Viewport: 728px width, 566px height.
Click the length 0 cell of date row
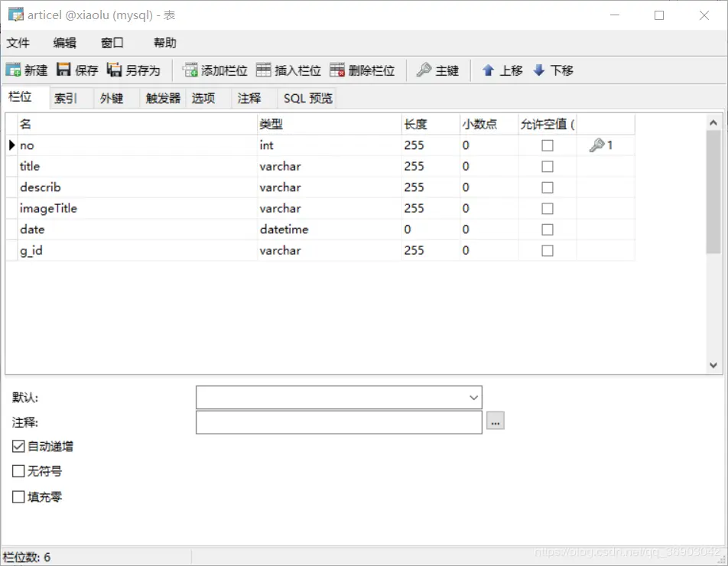point(431,229)
